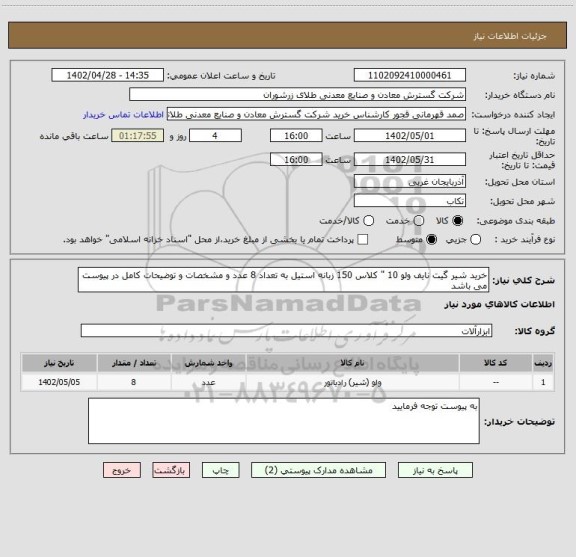Viewport: 576px width, 557px height.
Task: Click the ردیف column header
Action: pyautogui.click(x=543, y=363)
